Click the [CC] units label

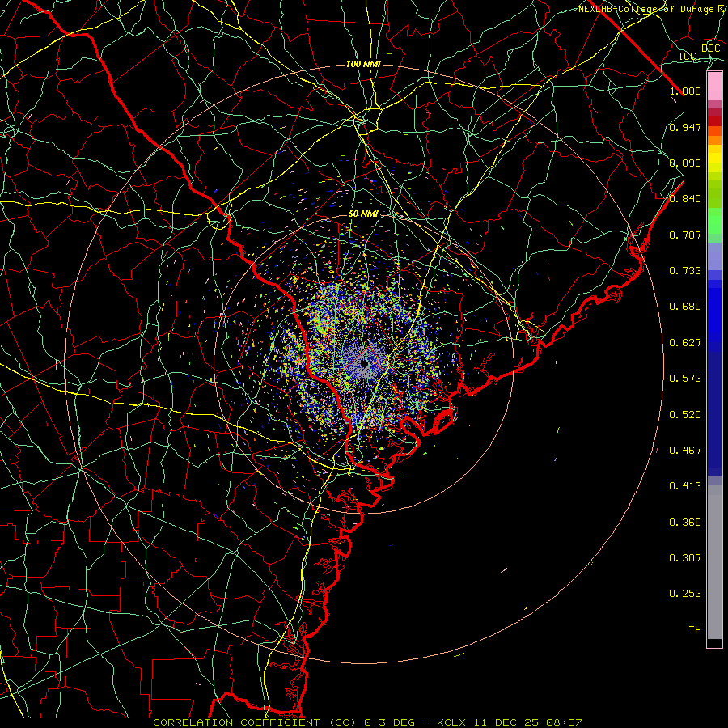(x=691, y=56)
